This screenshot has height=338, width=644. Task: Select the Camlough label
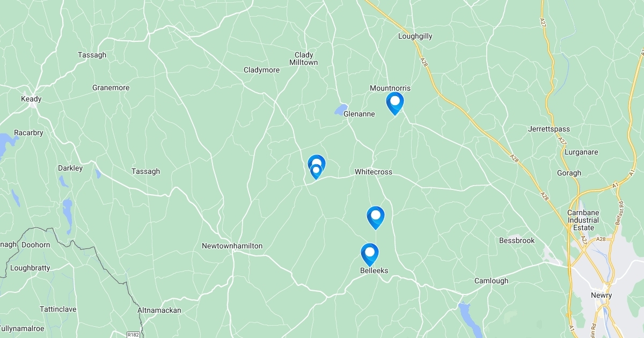tap(491, 281)
